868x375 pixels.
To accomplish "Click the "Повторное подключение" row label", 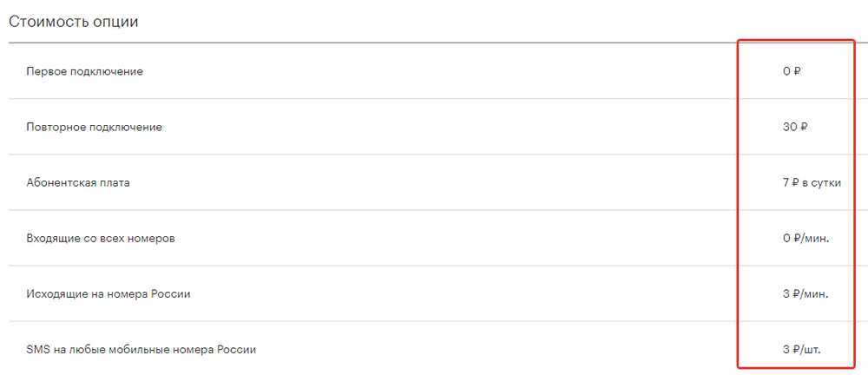I will click(95, 127).
